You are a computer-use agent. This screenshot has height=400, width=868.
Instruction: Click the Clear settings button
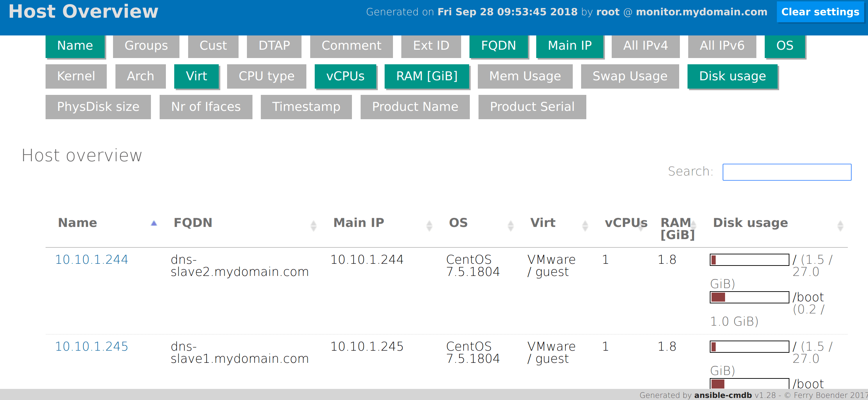click(820, 11)
